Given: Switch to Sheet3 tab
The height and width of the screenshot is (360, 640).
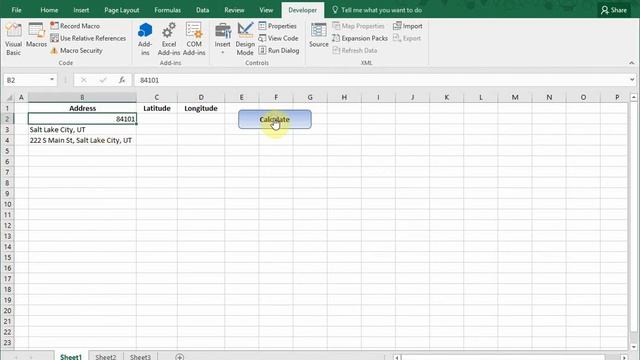Looking at the screenshot, I should pyautogui.click(x=140, y=356).
